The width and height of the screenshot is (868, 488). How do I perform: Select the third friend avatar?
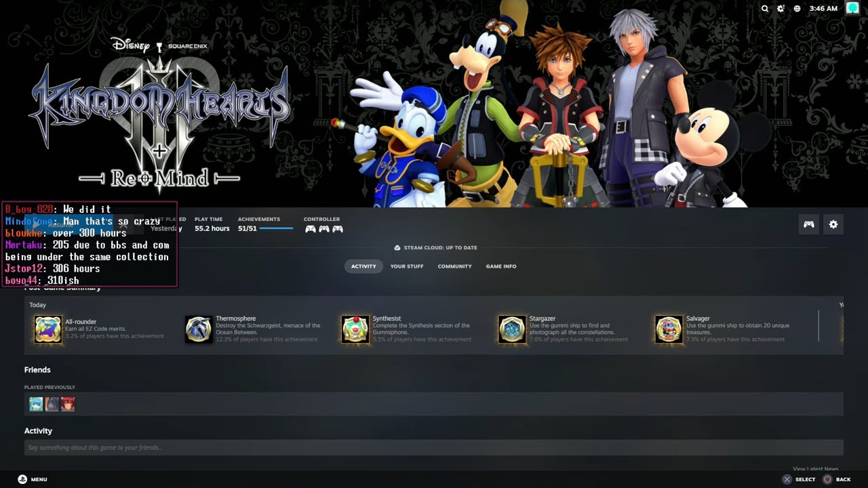68,405
